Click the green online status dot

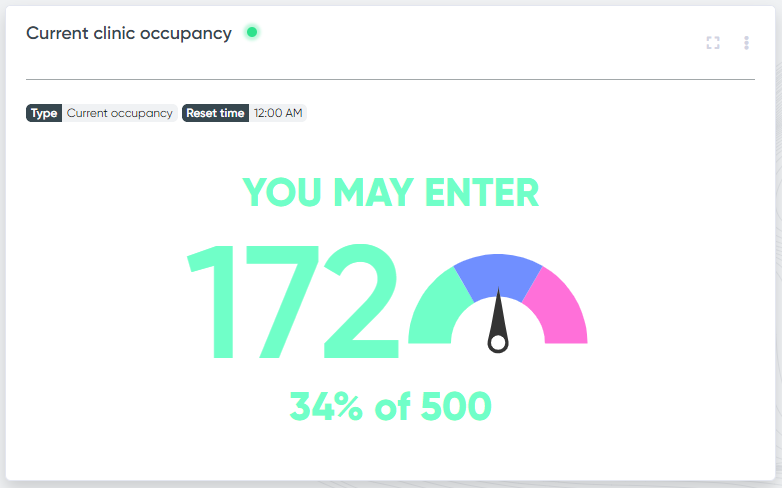(252, 32)
